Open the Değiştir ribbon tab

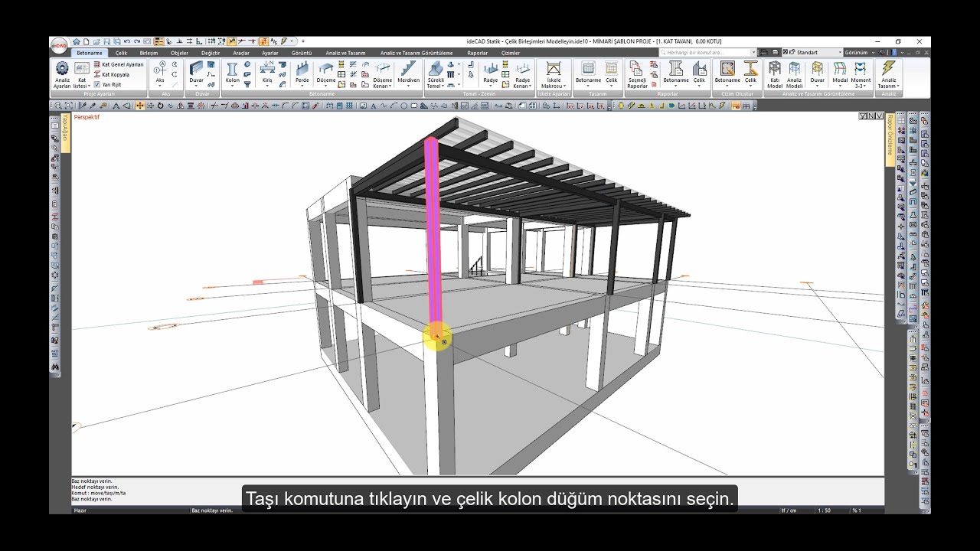coord(211,53)
